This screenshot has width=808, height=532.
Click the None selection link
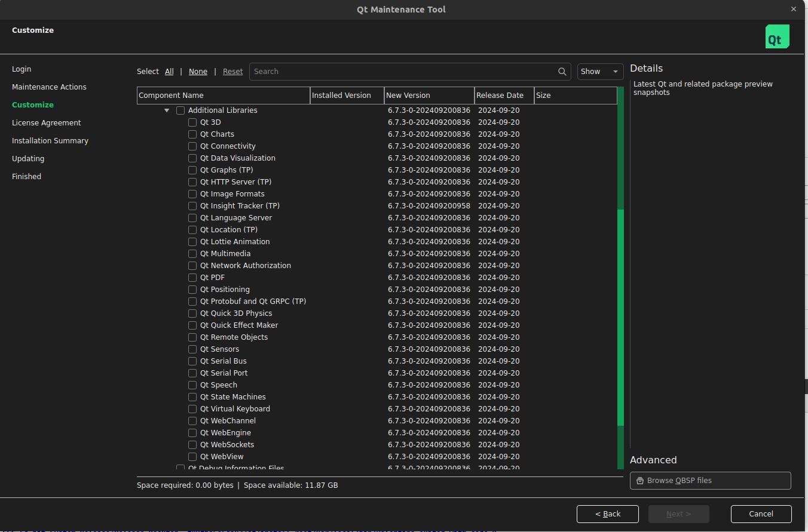tap(198, 72)
